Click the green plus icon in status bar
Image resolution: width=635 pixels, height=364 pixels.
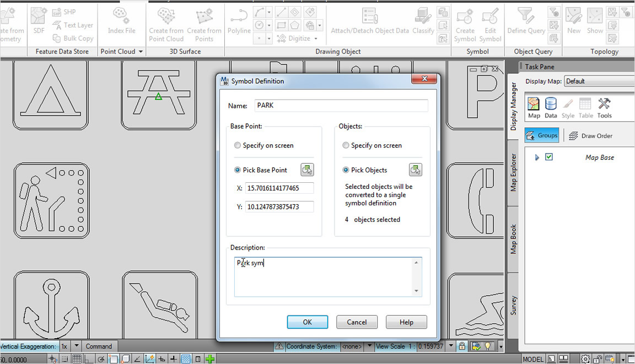click(x=210, y=358)
